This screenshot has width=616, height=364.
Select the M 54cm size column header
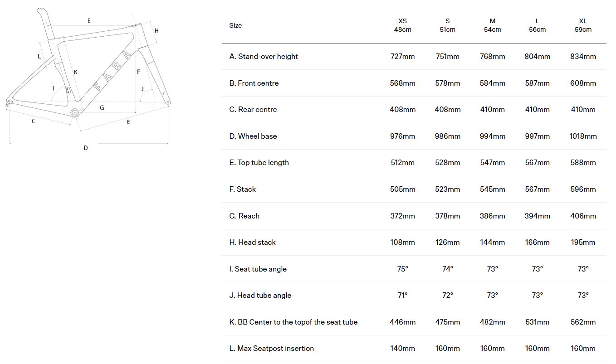click(x=492, y=25)
